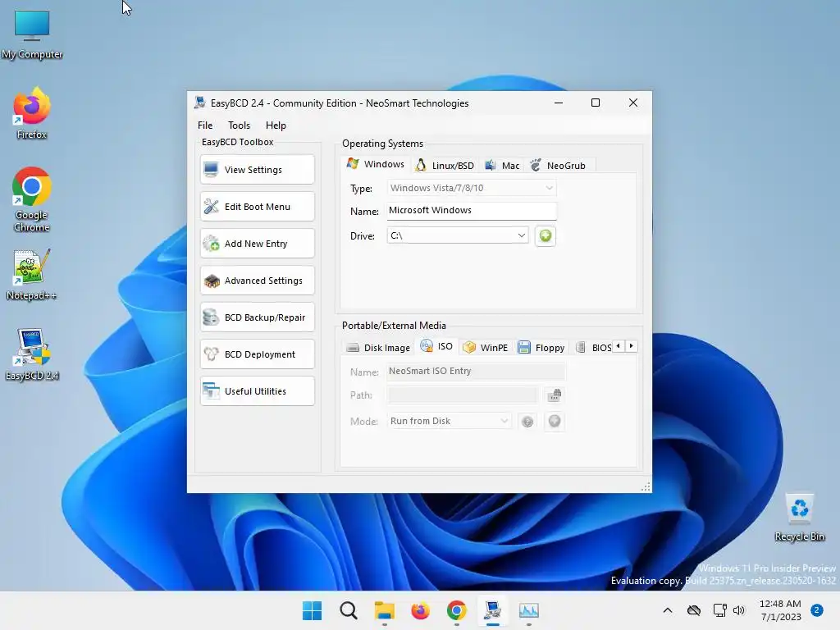Click the performance monitor taskbar icon

click(529, 610)
